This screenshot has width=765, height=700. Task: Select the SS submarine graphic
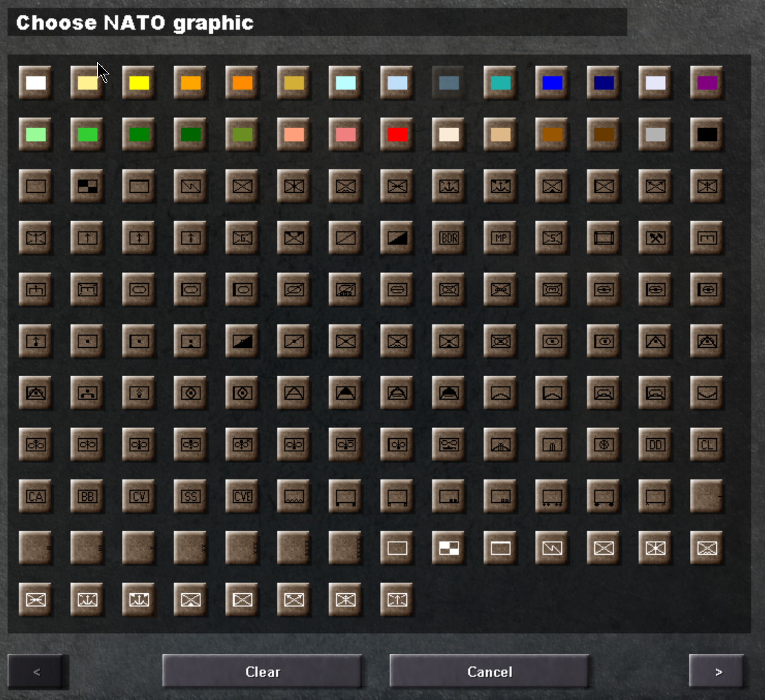191,497
